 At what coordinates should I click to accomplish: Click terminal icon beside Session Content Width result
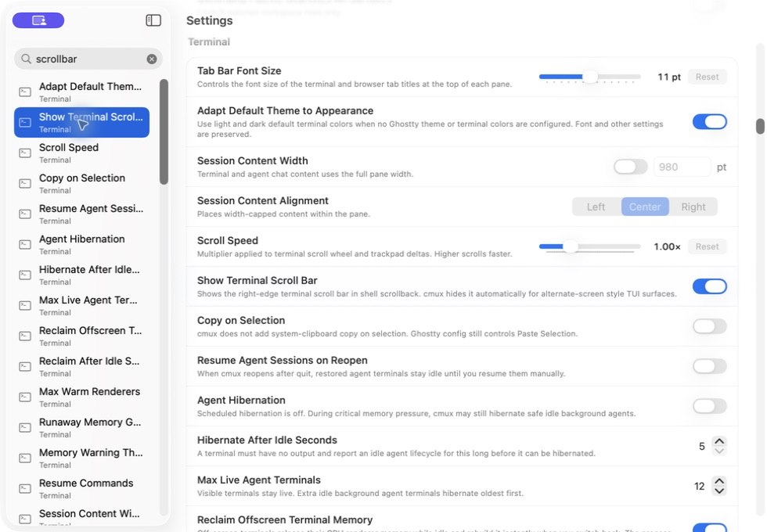[x=25, y=519]
